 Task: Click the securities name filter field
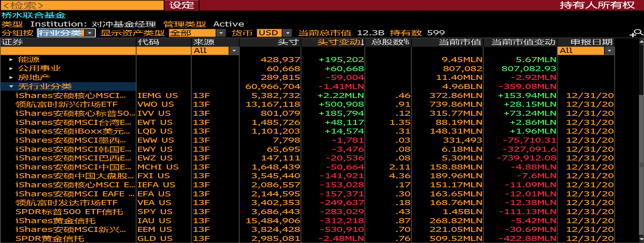point(68,51)
